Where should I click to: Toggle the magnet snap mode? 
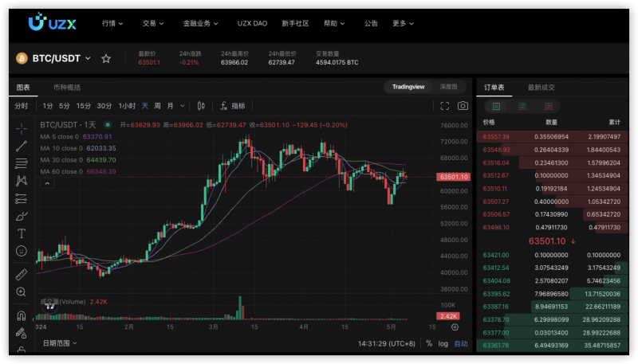22,315
